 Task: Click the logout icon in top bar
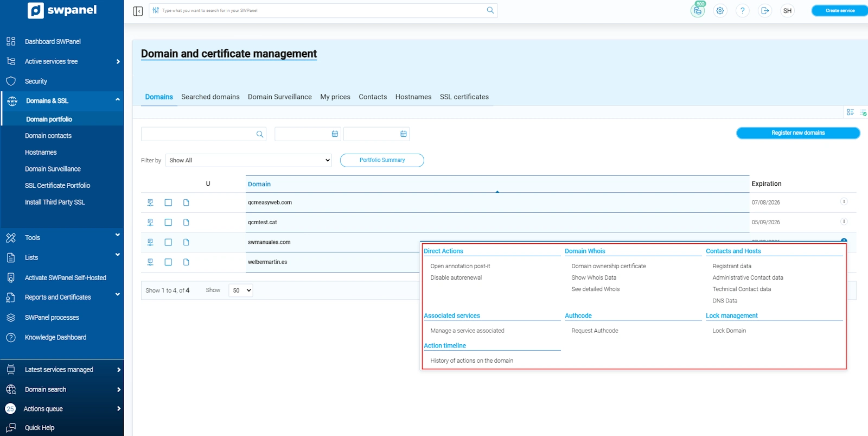point(765,11)
